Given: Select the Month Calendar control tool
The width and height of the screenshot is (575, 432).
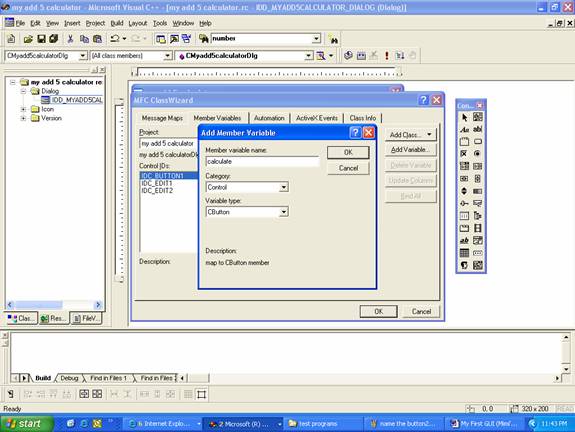Looking at the screenshot, I should pos(465,253).
